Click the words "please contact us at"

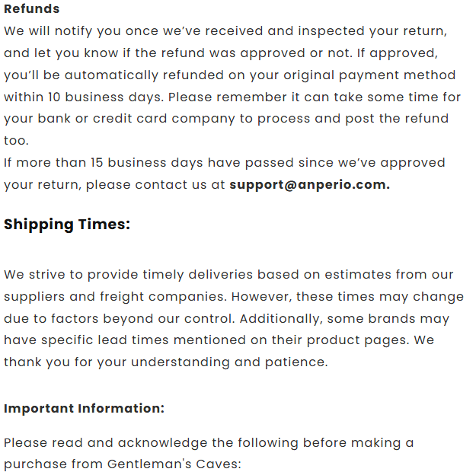pyautogui.click(x=155, y=185)
